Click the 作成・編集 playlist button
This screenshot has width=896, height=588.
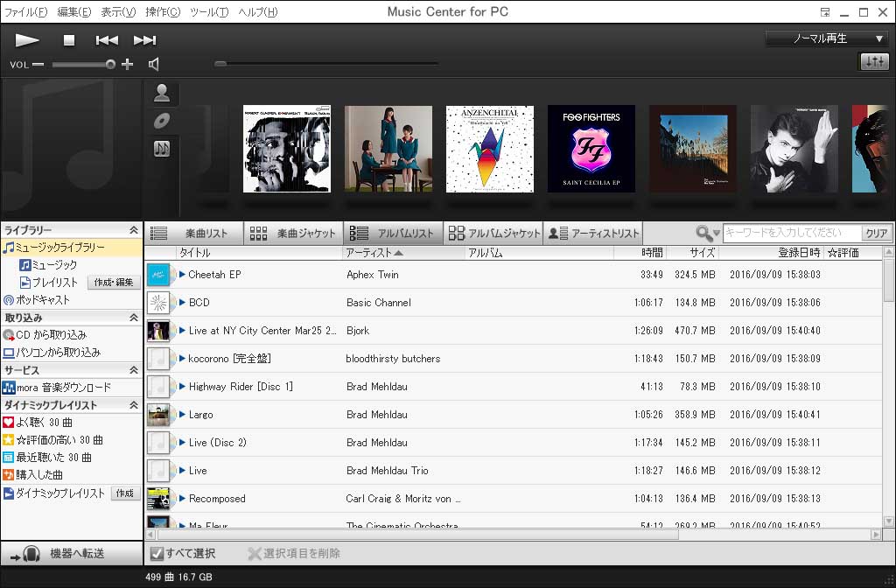[114, 283]
